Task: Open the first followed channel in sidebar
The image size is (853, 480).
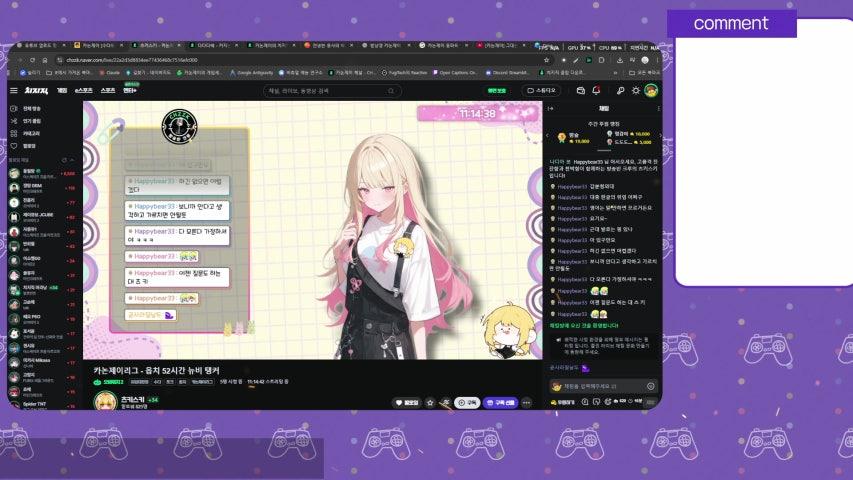Action: pyautogui.click(x=42, y=174)
